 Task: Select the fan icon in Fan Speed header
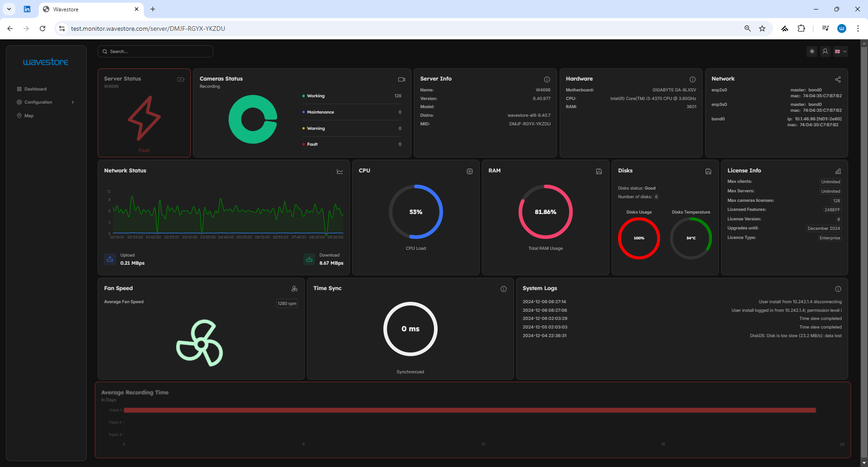coord(295,289)
